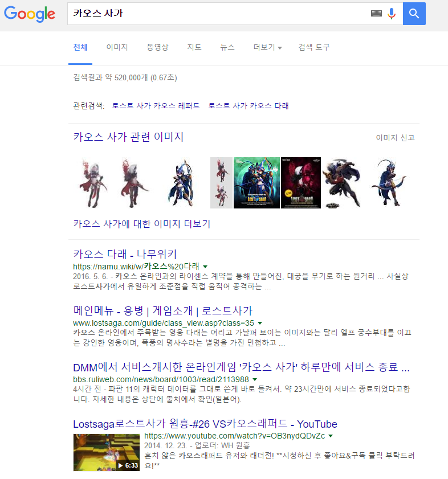
Task: Switch to the 동영상 tab
Action: pyautogui.click(x=157, y=47)
